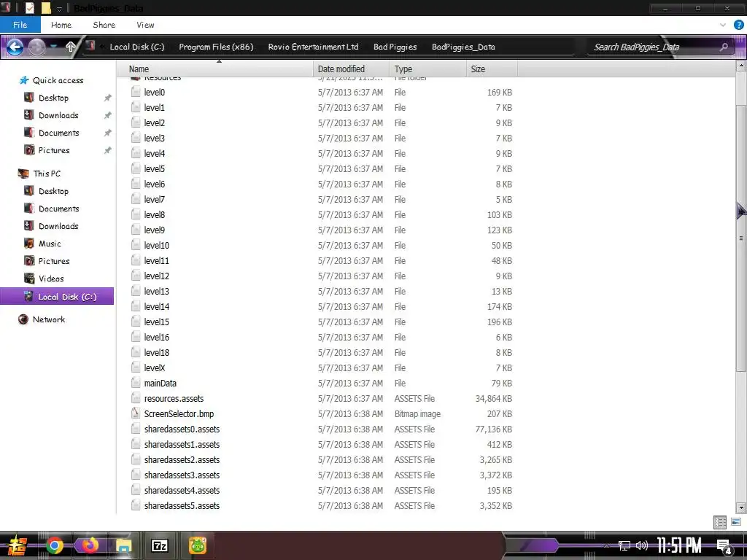Open pinned Documents under Quick access
The image size is (747, 560).
pyautogui.click(x=58, y=133)
